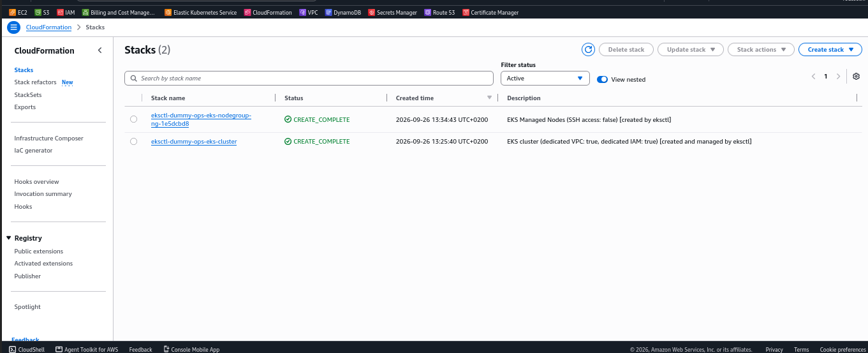This screenshot has width=868, height=353.
Task: Select radio for eksctl-dummy-ops-eks-cluster stack
Action: [x=133, y=141]
